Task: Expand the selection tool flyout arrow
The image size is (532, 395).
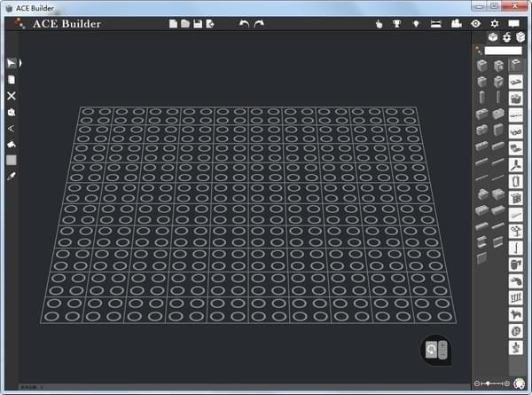Action: pos(20,63)
